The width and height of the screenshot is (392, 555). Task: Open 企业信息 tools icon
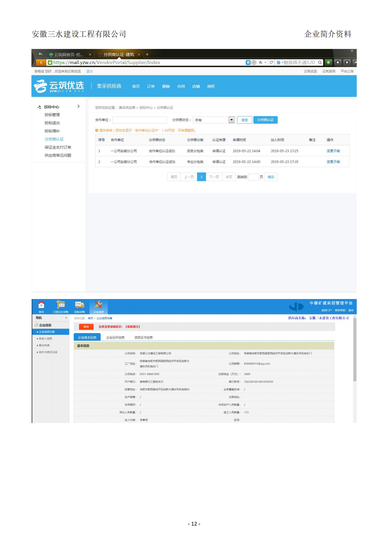point(99,305)
